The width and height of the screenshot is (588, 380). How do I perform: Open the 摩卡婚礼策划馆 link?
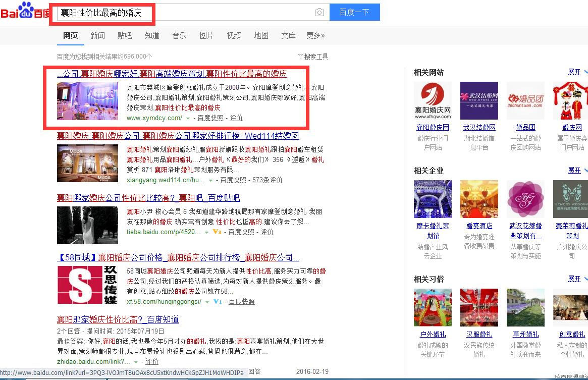(433, 231)
